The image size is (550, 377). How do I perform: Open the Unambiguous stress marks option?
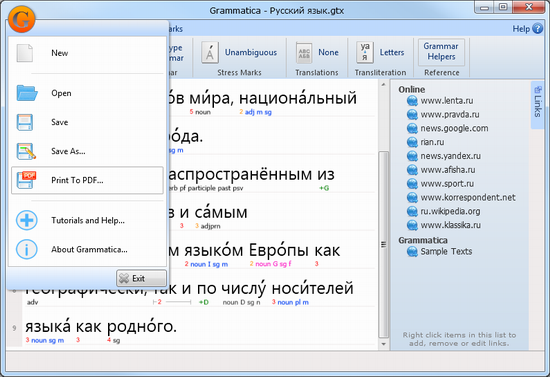250,53
